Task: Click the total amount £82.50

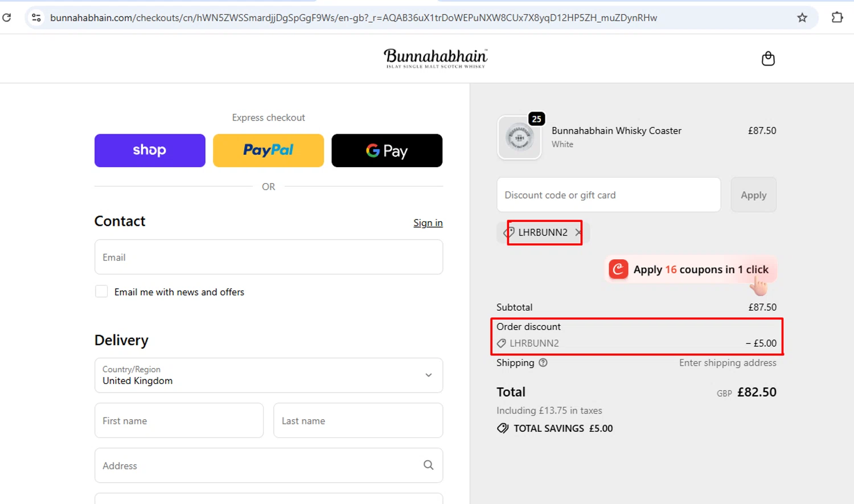Action: pyautogui.click(x=757, y=392)
